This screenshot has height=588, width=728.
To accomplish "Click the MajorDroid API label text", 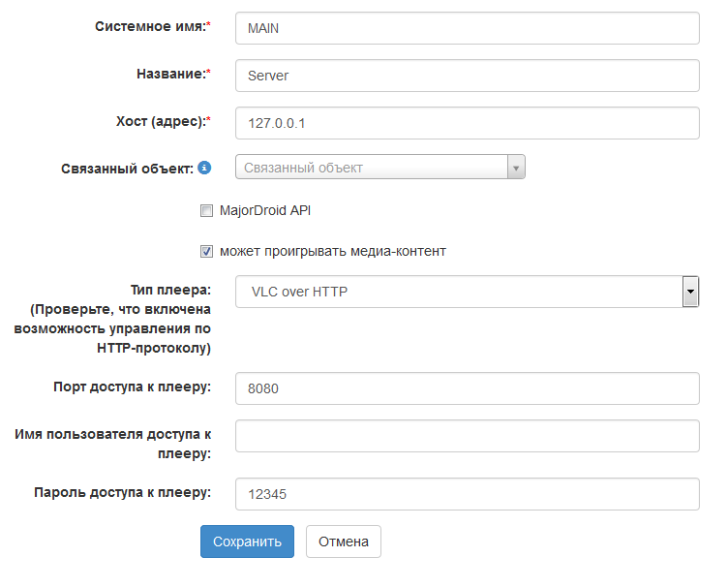I will 265,210.
